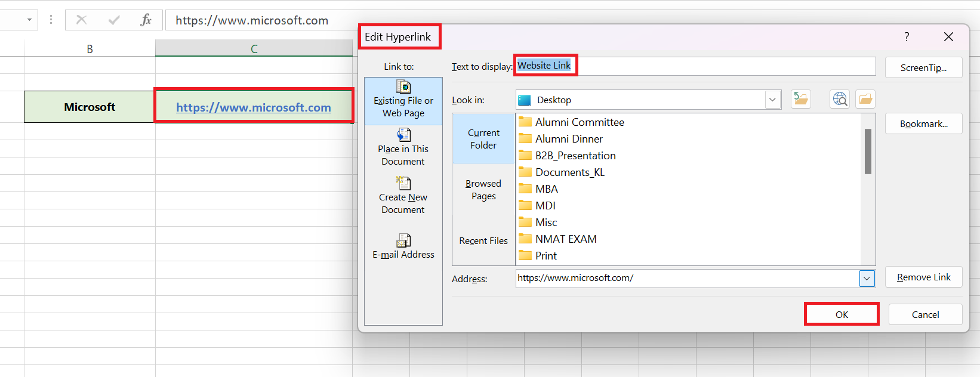The height and width of the screenshot is (377, 980).
Task: Select the Microsoft cell in column B
Action: 90,107
